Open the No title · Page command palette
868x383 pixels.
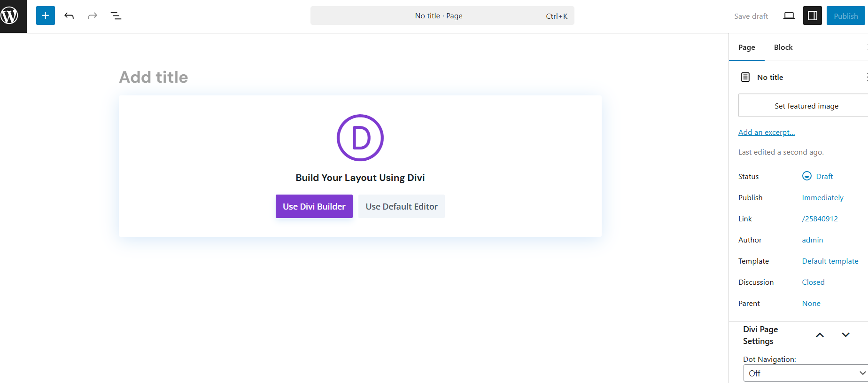(x=442, y=16)
